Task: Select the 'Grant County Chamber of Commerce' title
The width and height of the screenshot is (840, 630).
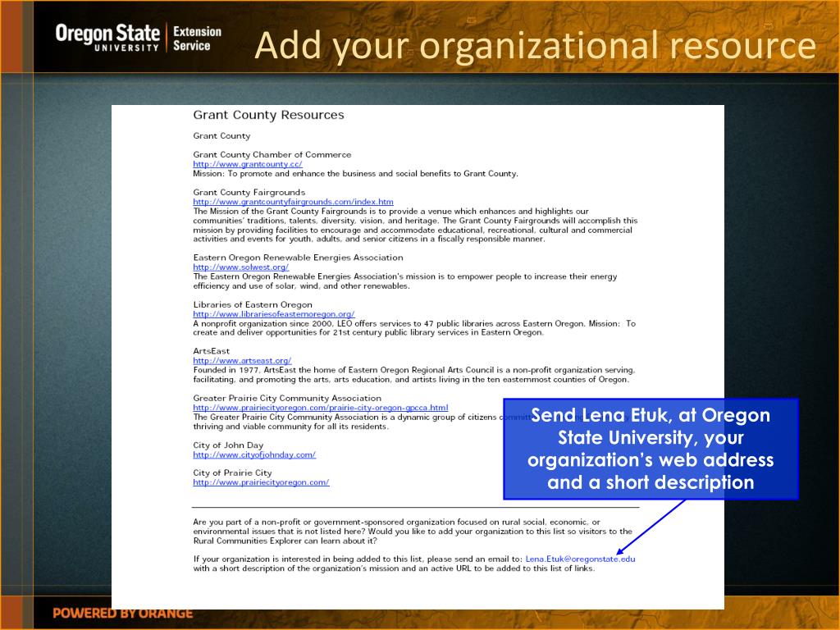Action: [272, 155]
